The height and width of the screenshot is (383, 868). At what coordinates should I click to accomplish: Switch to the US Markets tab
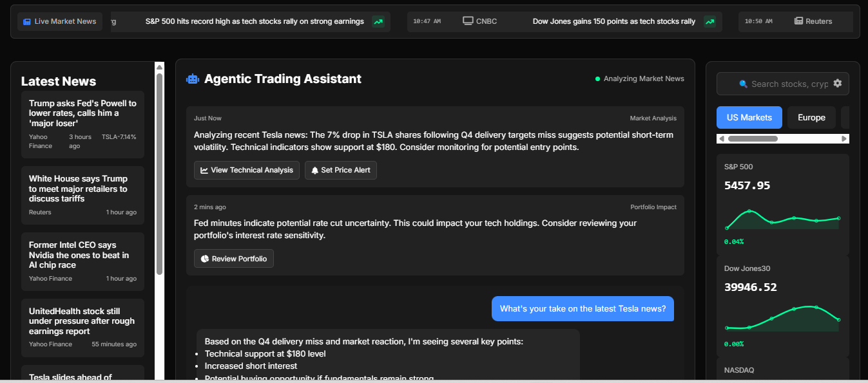[x=749, y=118]
